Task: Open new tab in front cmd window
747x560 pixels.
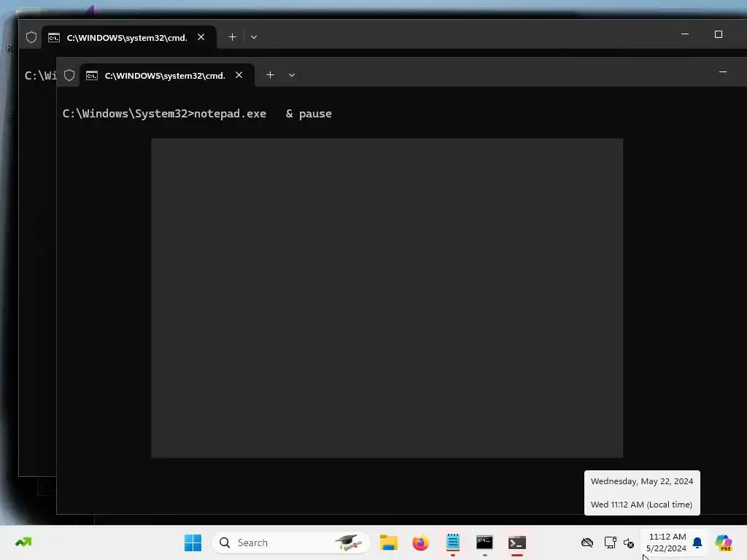Action: coord(270,75)
